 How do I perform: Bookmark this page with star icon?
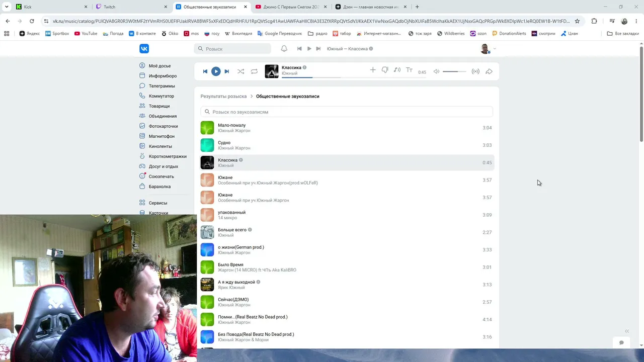point(577,21)
